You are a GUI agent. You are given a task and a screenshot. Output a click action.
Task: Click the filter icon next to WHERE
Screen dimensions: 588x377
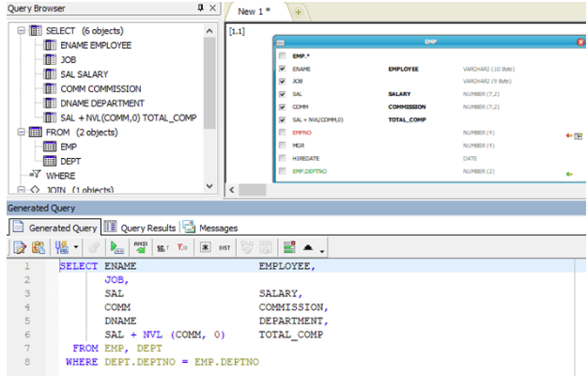tap(36, 174)
